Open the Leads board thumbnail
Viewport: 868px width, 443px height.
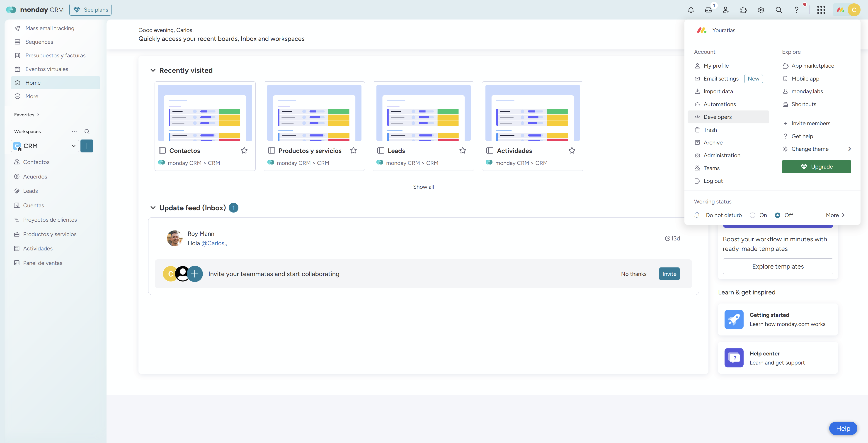pos(423,113)
